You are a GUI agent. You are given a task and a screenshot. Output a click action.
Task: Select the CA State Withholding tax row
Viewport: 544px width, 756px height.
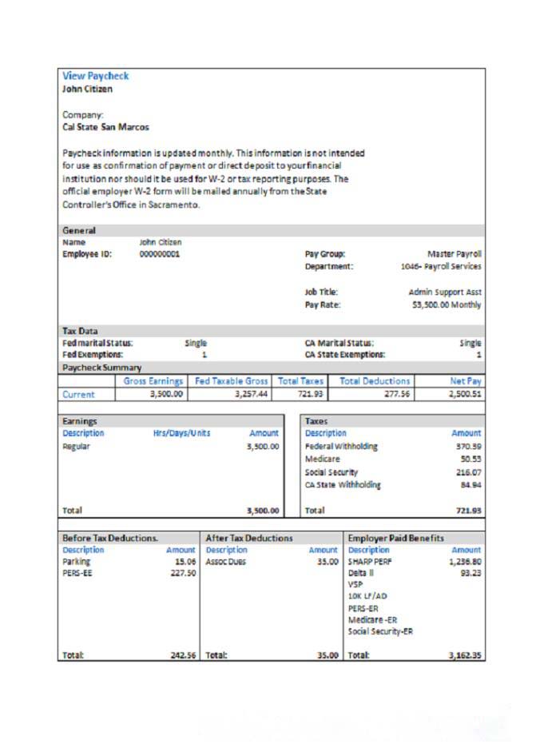(x=343, y=484)
